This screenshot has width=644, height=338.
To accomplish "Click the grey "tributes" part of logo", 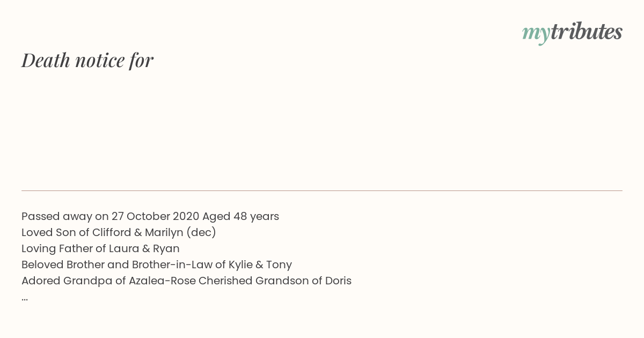I will [587, 31].
